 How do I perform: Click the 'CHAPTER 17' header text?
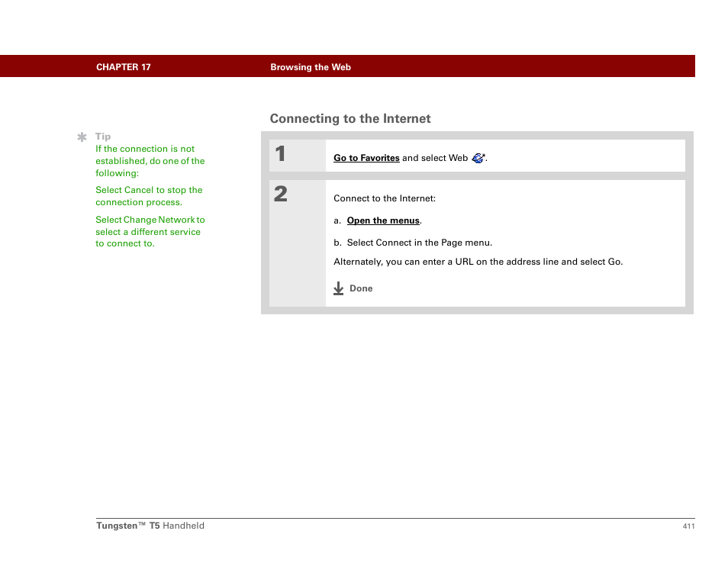click(x=124, y=67)
